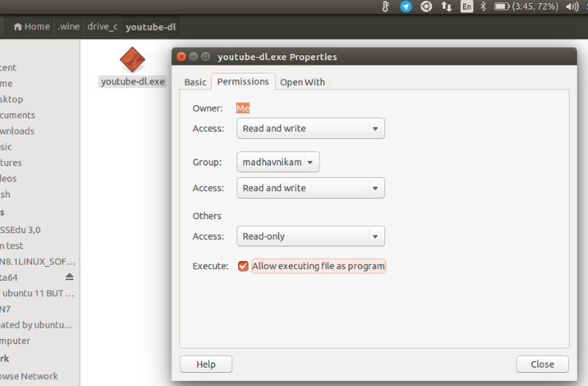Click the Owner name Me
Viewport: 588px width, 386px height.
(x=243, y=108)
